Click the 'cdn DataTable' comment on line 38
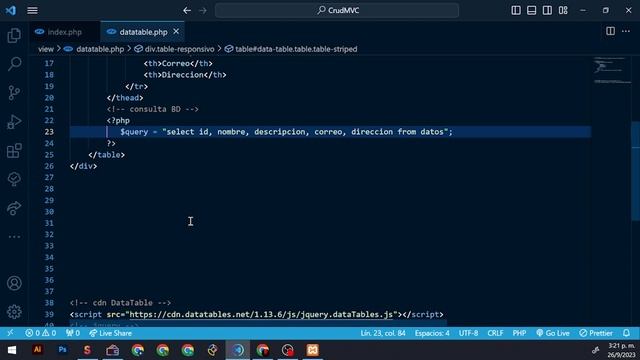Image resolution: width=640 pixels, height=360 pixels. 120,303
